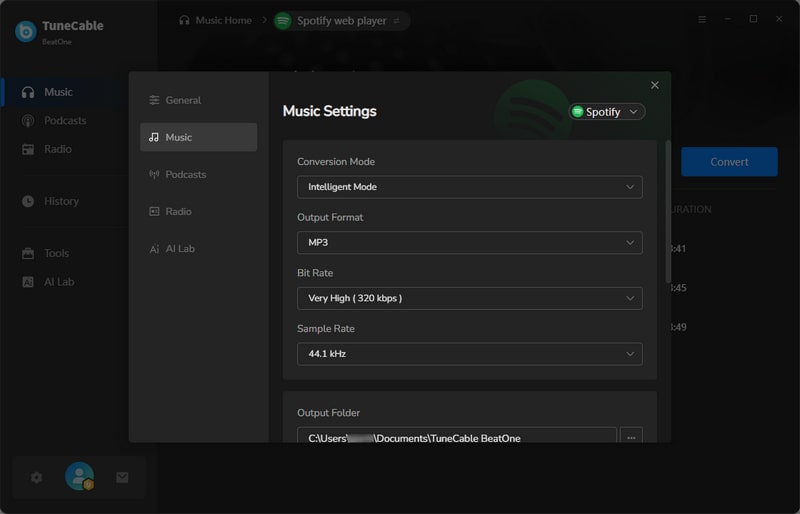Close the Music Settings dialog
800x514 pixels.
tap(655, 85)
